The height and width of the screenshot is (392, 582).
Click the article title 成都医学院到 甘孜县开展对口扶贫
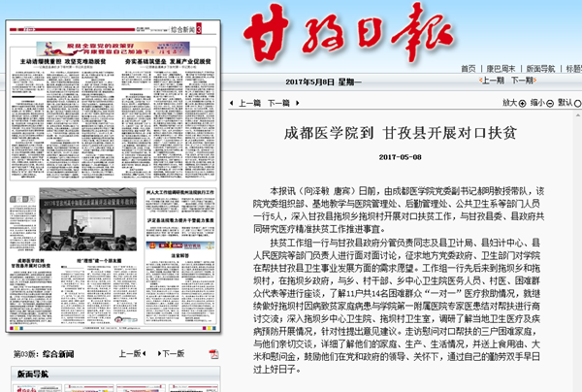click(x=400, y=133)
